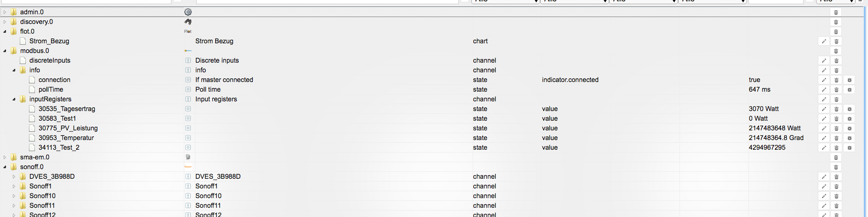The width and height of the screenshot is (868, 217).
Task: Collapse the modbus.0 folder
Action: pyautogui.click(x=5, y=51)
